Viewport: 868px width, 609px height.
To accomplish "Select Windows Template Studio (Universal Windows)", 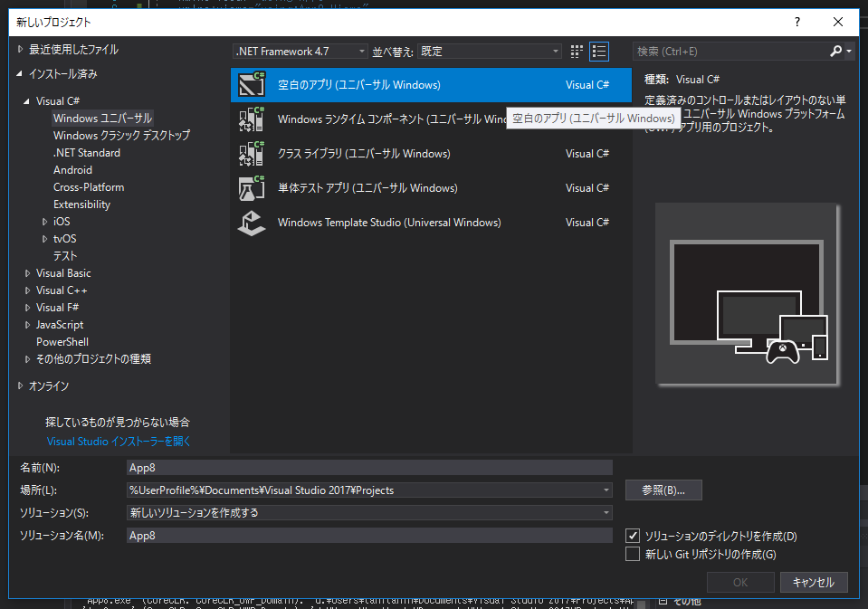I will tap(431, 223).
